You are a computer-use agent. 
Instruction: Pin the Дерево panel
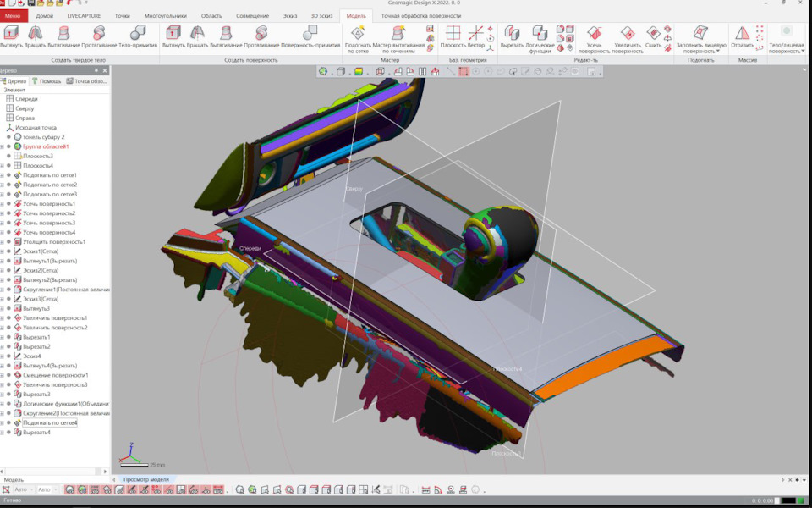coord(96,70)
